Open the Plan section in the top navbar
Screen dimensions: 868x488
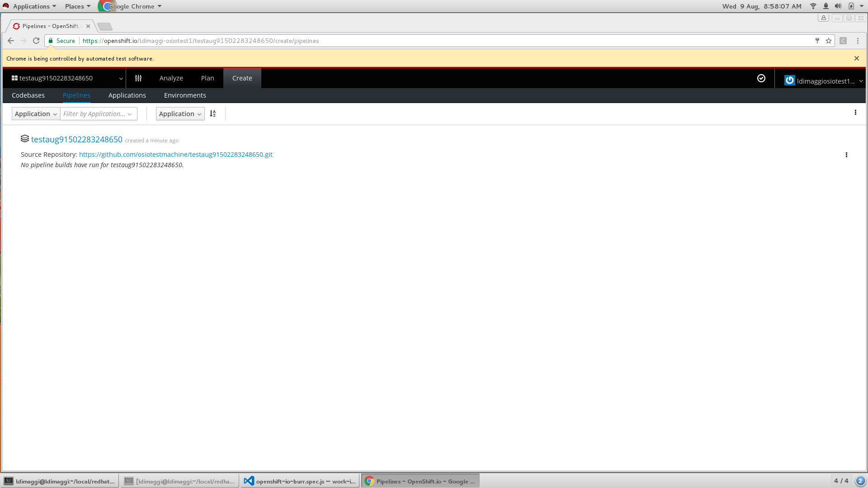point(208,78)
